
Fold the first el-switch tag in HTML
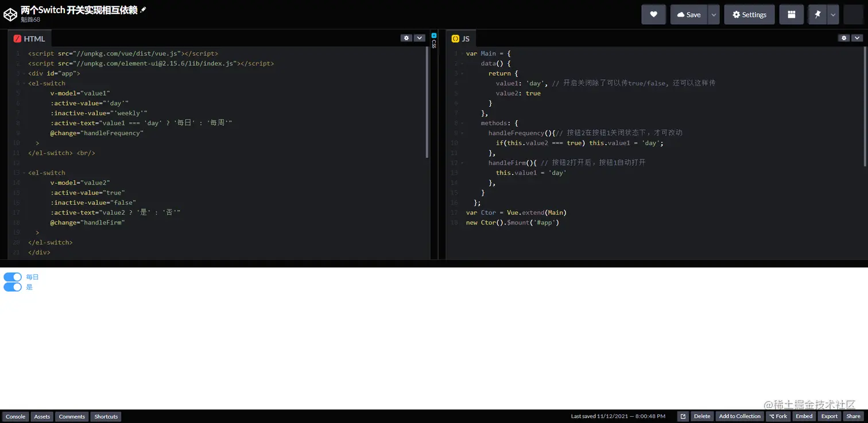click(x=24, y=83)
